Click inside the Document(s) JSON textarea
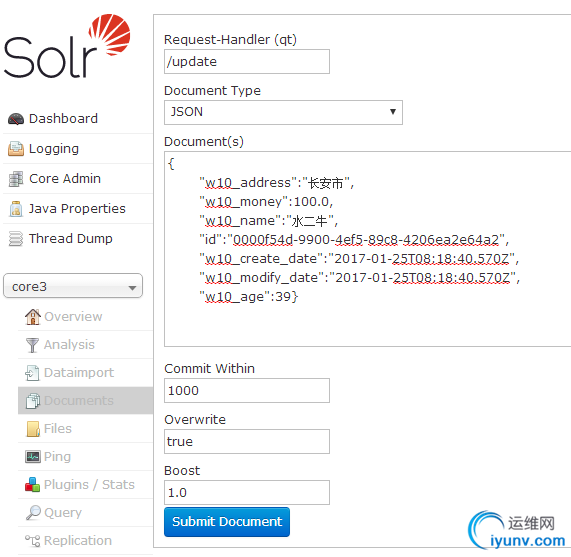 367,249
